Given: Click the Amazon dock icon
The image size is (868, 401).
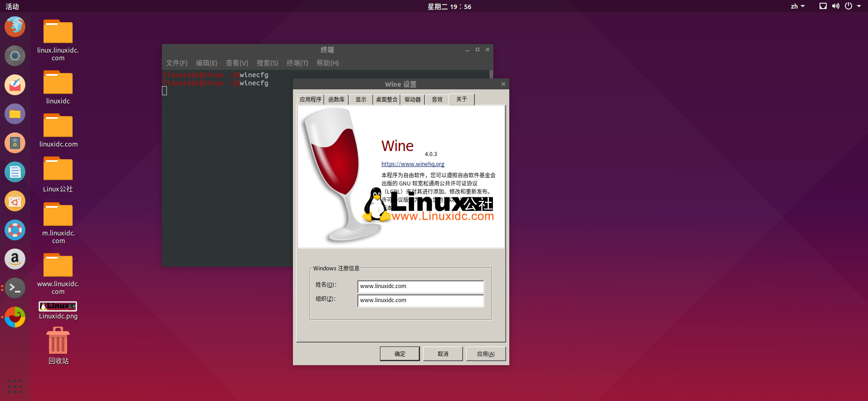Looking at the screenshot, I should point(15,259).
